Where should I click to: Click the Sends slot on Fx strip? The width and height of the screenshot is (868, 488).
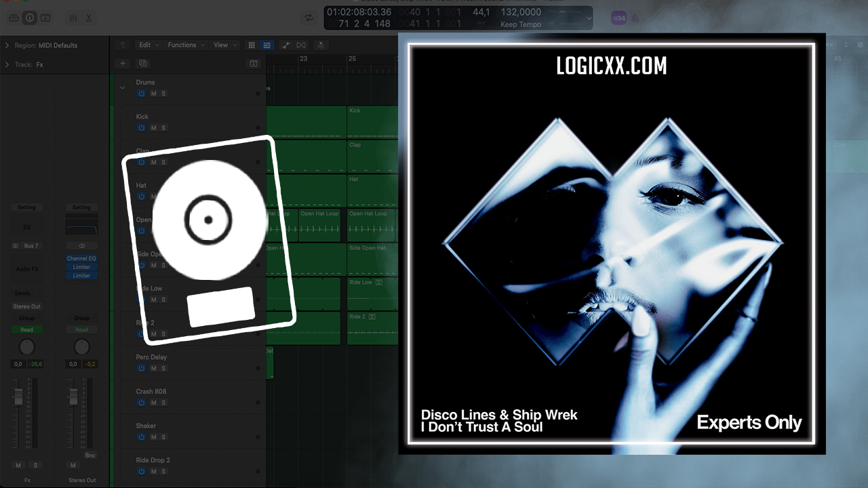[x=22, y=293]
